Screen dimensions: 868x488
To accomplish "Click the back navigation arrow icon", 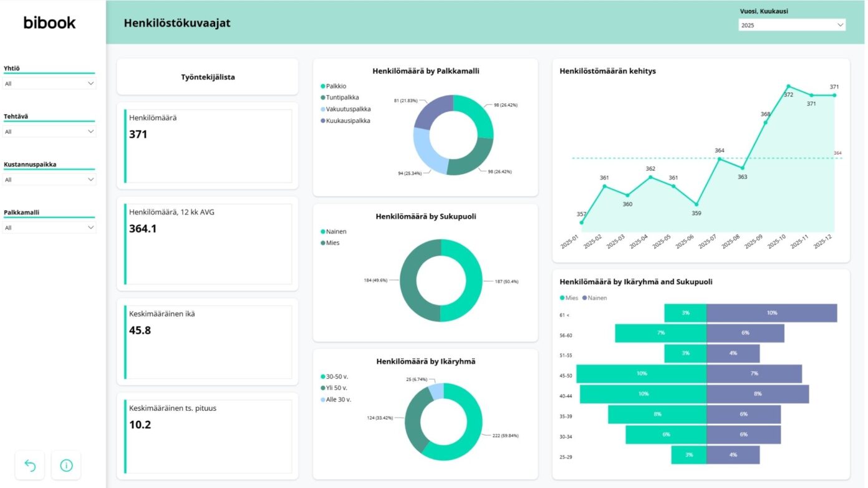I will click(29, 465).
